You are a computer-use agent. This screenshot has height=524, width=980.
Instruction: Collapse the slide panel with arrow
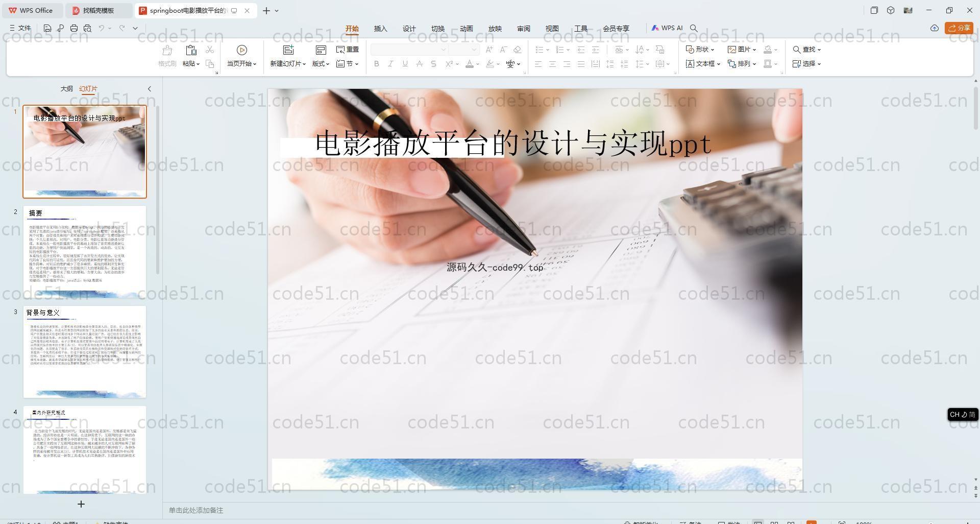pos(150,89)
